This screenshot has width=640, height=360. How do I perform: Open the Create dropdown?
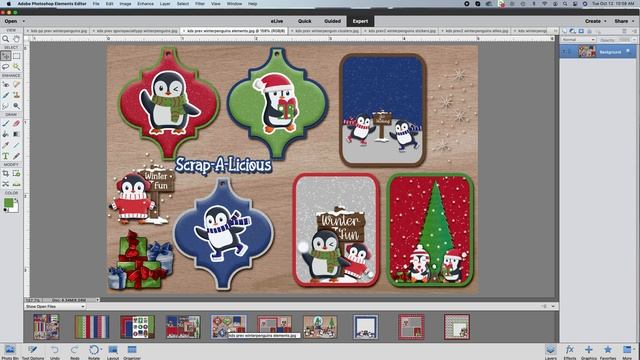pos(596,21)
